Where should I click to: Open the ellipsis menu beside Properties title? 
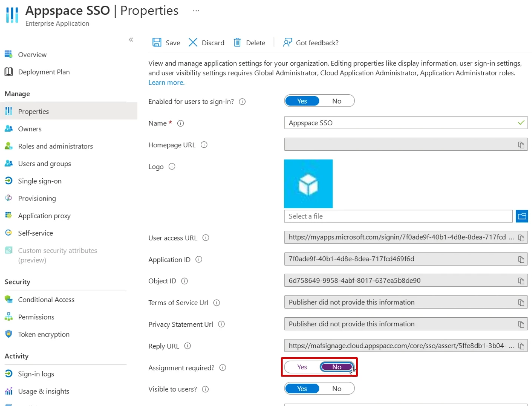click(196, 11)
